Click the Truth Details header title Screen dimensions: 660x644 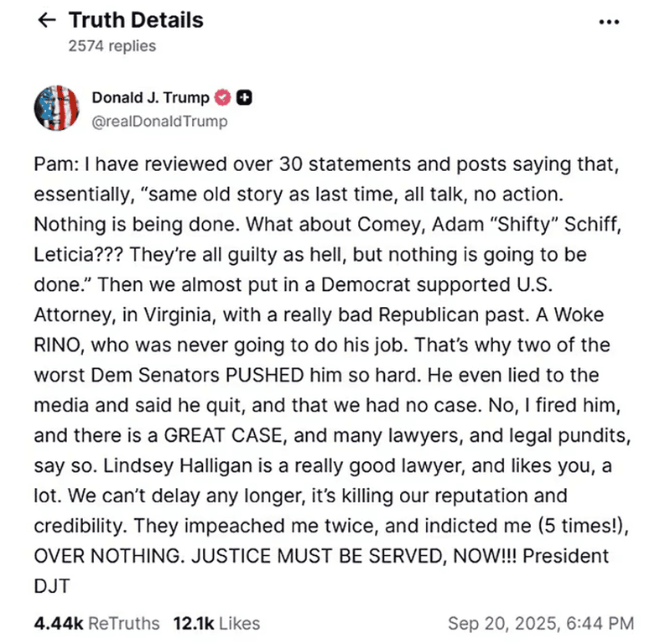136,20
